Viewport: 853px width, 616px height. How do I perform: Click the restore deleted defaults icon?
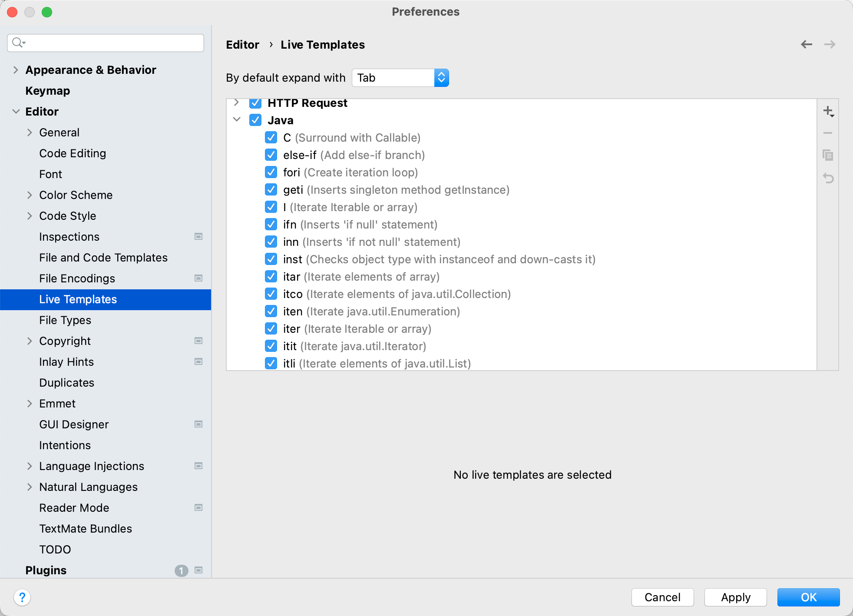[828, 178]
